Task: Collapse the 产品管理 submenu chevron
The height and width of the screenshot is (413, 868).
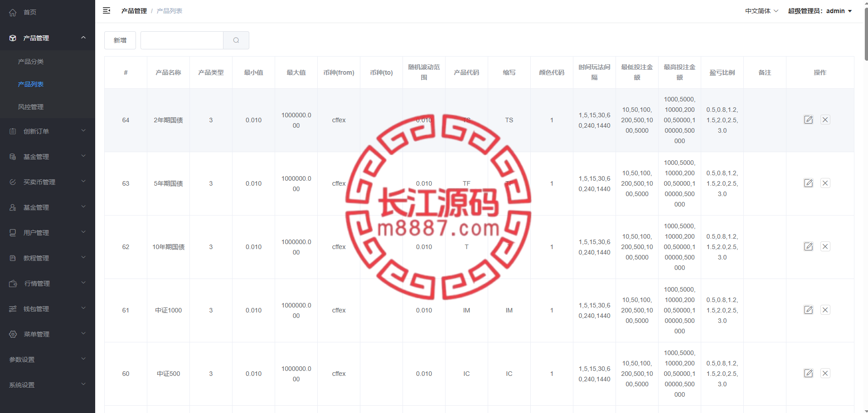Action: tap(83, 38)
